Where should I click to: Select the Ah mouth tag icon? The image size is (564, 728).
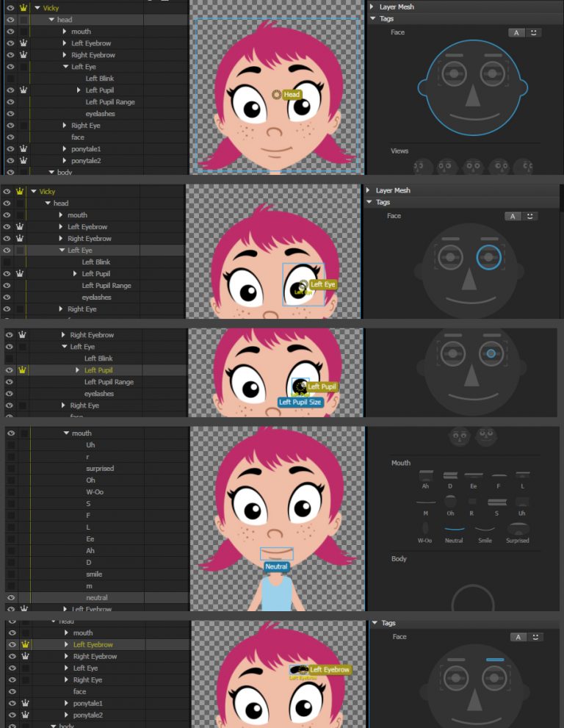[x=425, y=477]
